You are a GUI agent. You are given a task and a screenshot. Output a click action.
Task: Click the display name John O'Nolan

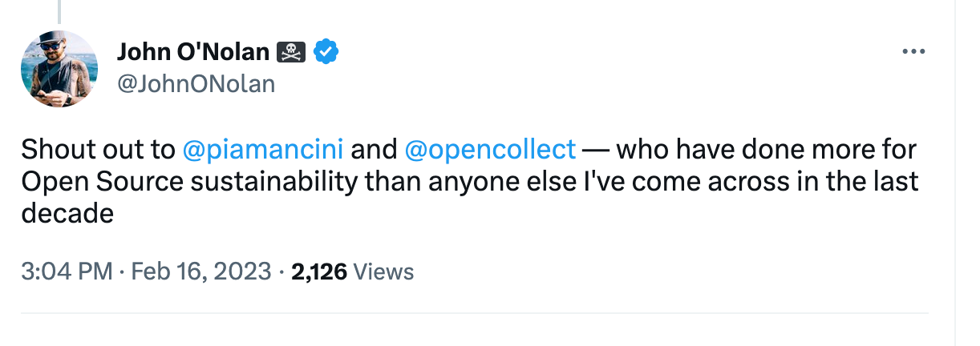pos(193,52)
